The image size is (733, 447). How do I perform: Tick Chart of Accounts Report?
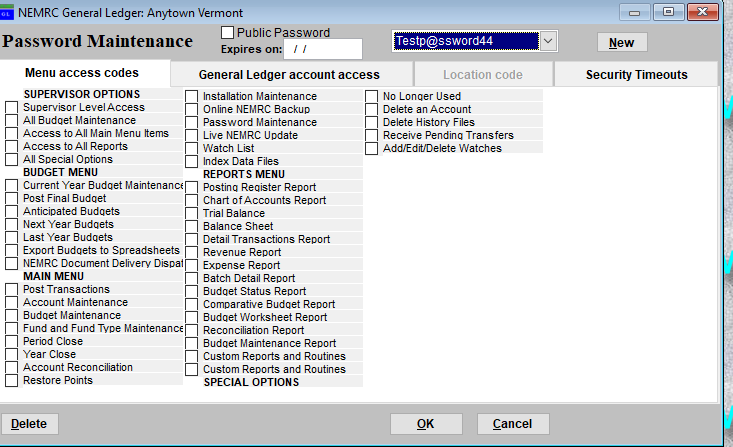click(x=192, y=201)
